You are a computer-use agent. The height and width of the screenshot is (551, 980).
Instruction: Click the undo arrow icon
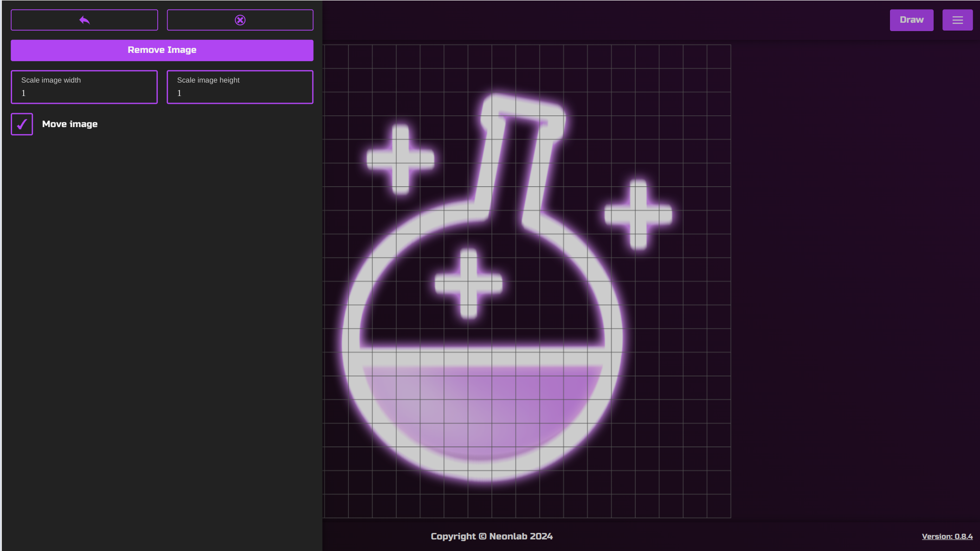click(x=84, y=19)
